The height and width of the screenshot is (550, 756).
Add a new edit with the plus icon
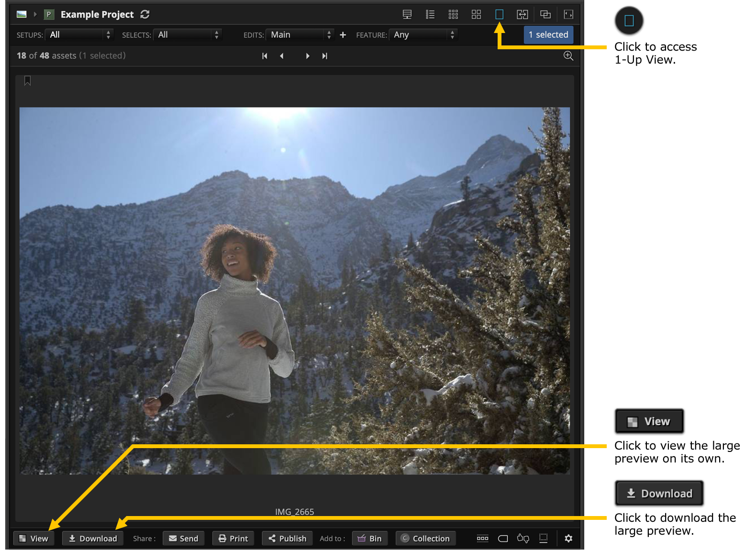(343, 34)
